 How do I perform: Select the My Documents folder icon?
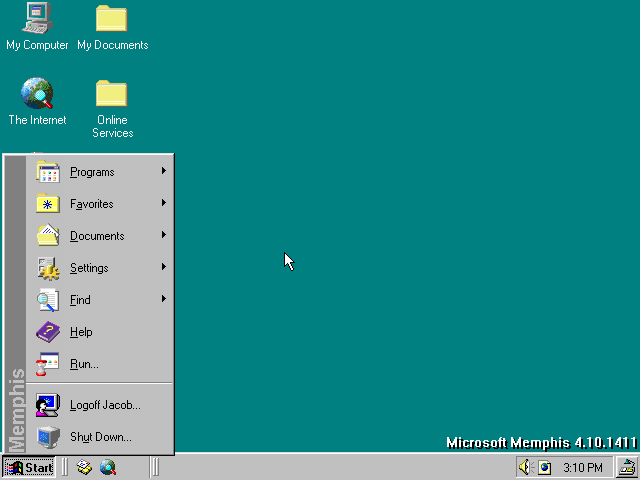coord(111,18)
